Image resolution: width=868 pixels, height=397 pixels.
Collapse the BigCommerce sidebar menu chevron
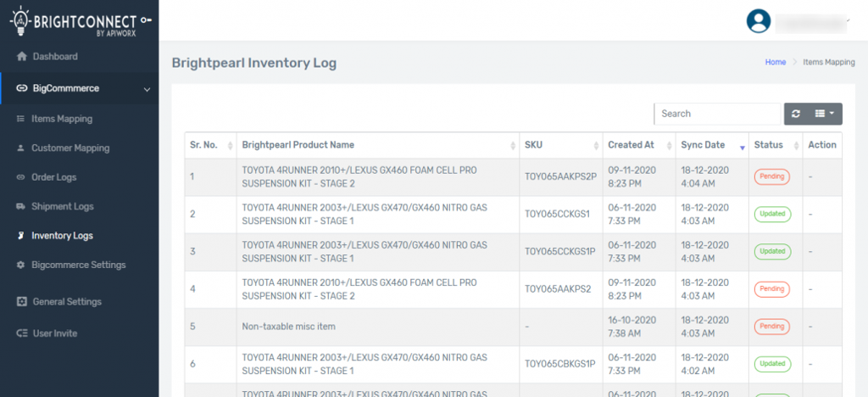(147, 88)
